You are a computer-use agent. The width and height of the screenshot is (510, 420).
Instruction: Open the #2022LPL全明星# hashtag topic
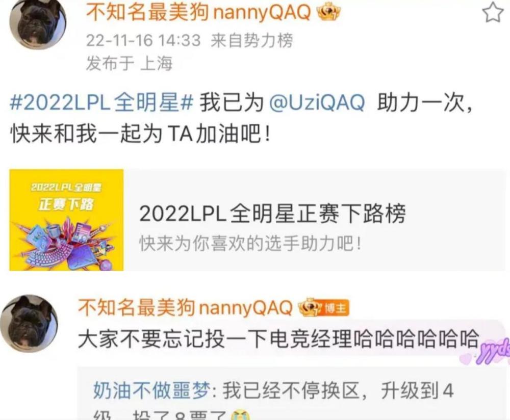102,102
